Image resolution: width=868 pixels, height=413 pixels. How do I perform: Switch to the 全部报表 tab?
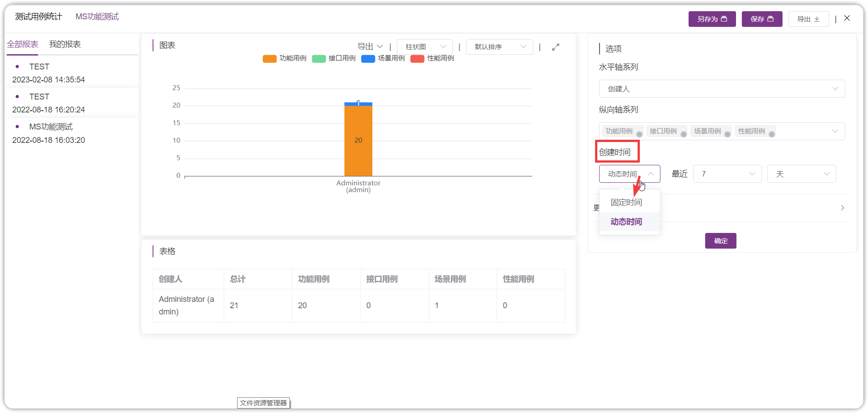click(x=22, y=44)
